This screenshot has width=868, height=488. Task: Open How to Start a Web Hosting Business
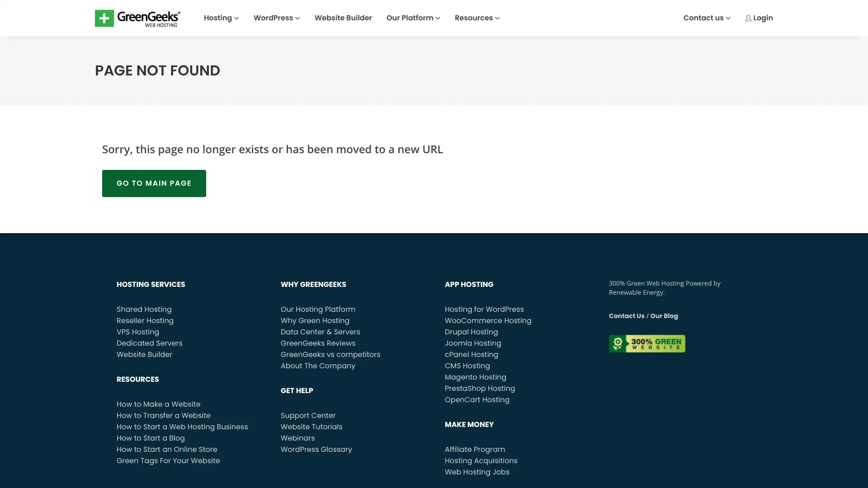tap(182, 427)
